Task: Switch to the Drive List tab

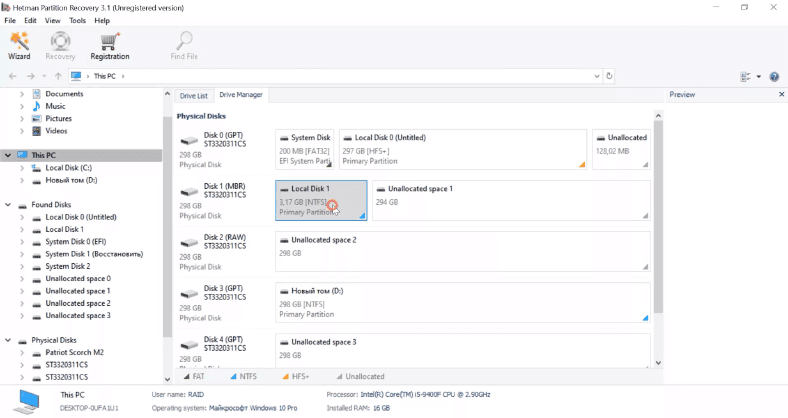Action: coord(193,95)
